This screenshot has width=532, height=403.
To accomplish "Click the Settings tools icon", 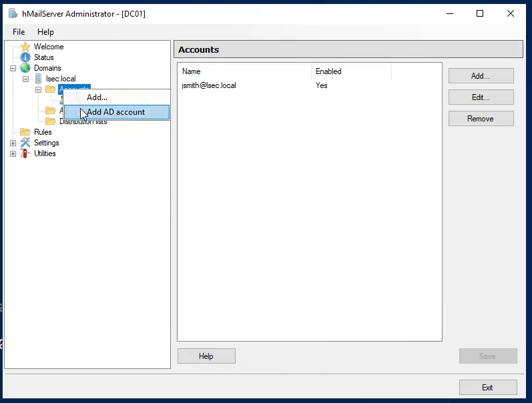I will (25, 143).
